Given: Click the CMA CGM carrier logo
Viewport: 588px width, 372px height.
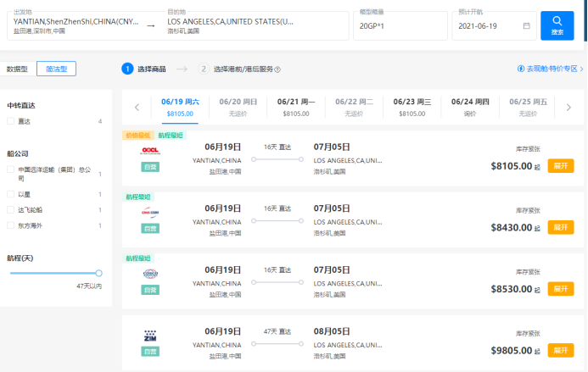Looking at the screenshot, I should pos(150,213).
